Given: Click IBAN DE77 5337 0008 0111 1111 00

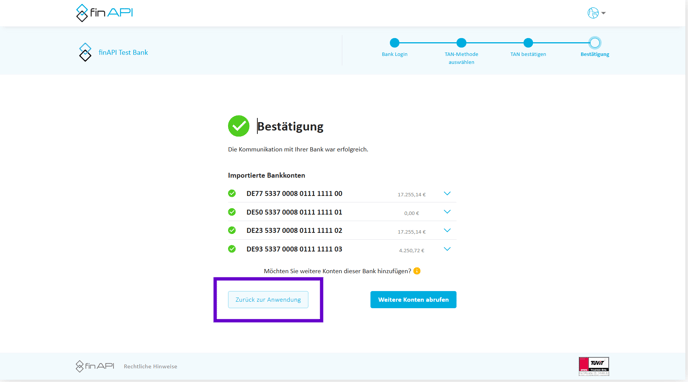Looking at the screenshot, I should coord(294,193).
